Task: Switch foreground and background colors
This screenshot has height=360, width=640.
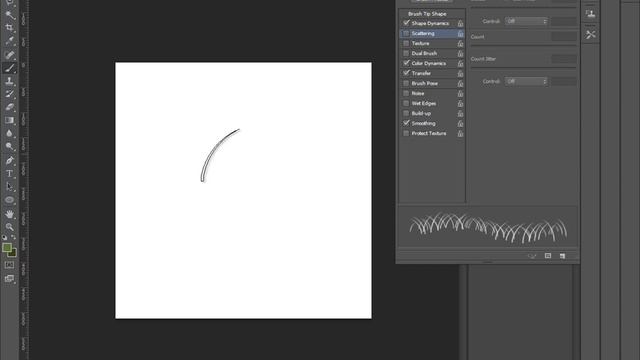Action: coord(13,237)
